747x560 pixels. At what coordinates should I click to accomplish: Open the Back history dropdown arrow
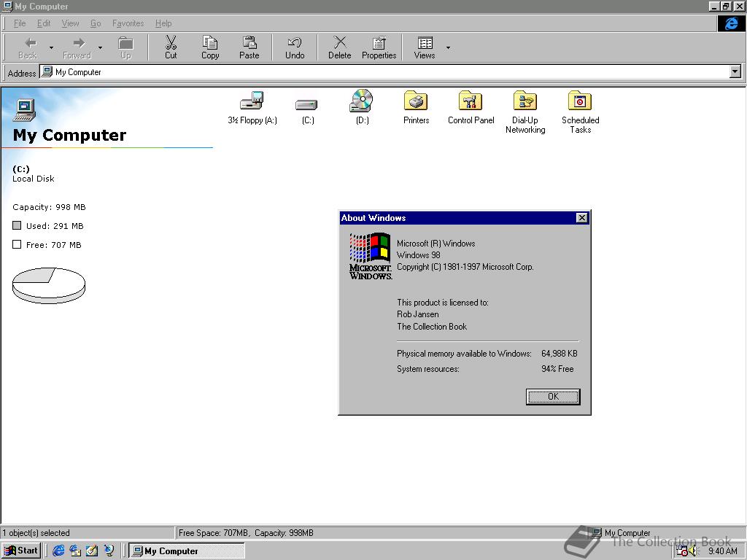point(51,47)
